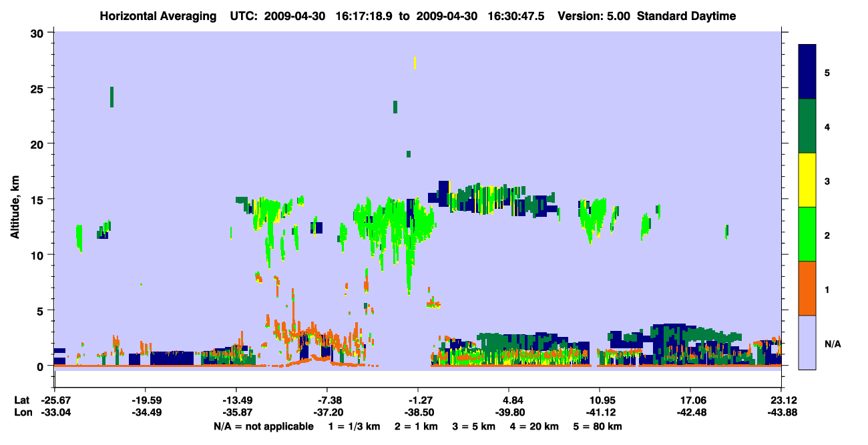
Task: Click the dark blue colorbar segment labeled 5
Action: 807,72
